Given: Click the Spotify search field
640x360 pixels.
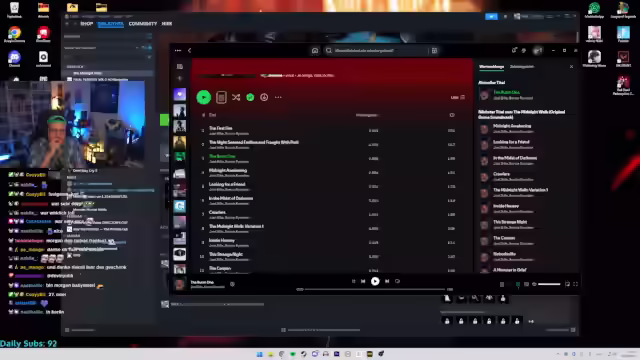Looking at the screenshot, I should (x=376, y=51).
